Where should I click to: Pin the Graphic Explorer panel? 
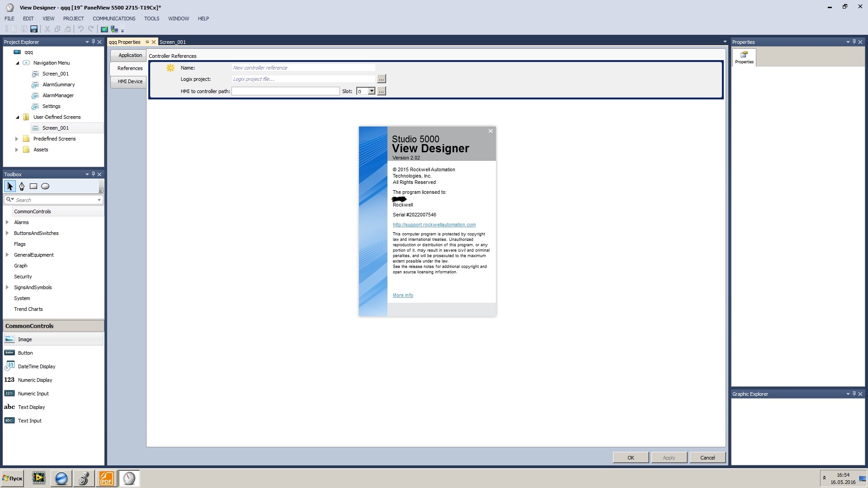[x=854, y=394]
